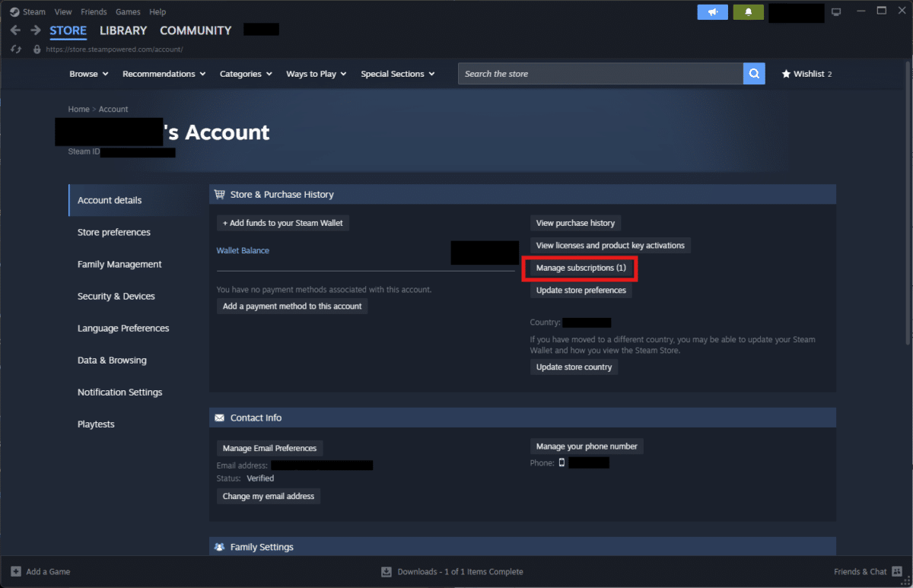Open the Browse dropdown menu
The image size is (913, 588).
89,74
